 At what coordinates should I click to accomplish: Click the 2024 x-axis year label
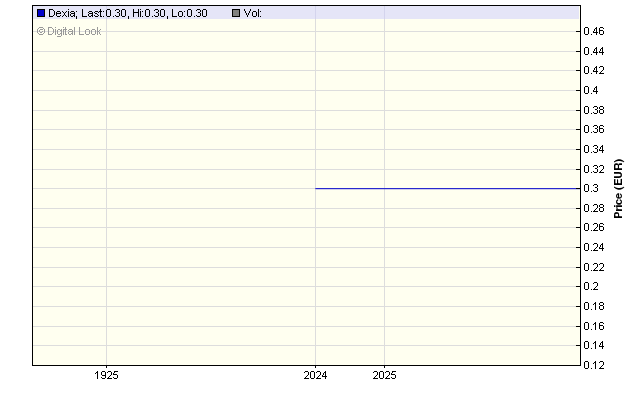315,375
